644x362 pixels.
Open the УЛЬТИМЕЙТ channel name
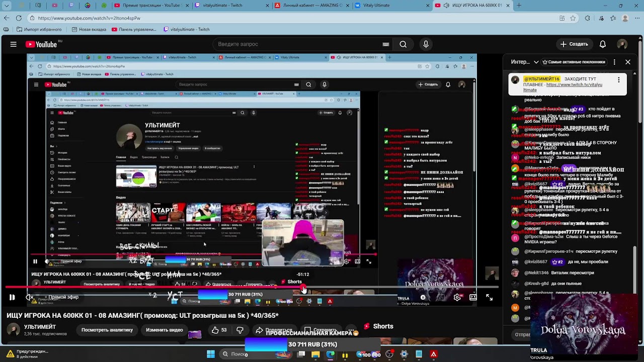(x=40, y=327)
